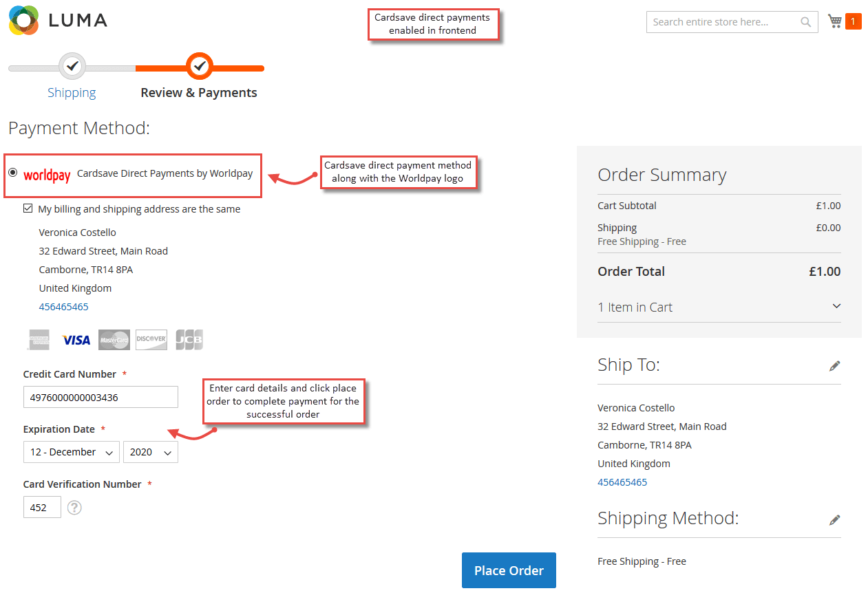Click the CVV help question icon
This screenshot has width=868, height=593.
pos(74,508)
